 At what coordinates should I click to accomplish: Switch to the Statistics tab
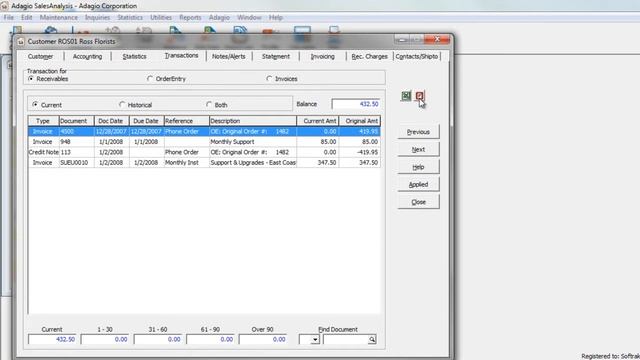click(x=134, y=56)
